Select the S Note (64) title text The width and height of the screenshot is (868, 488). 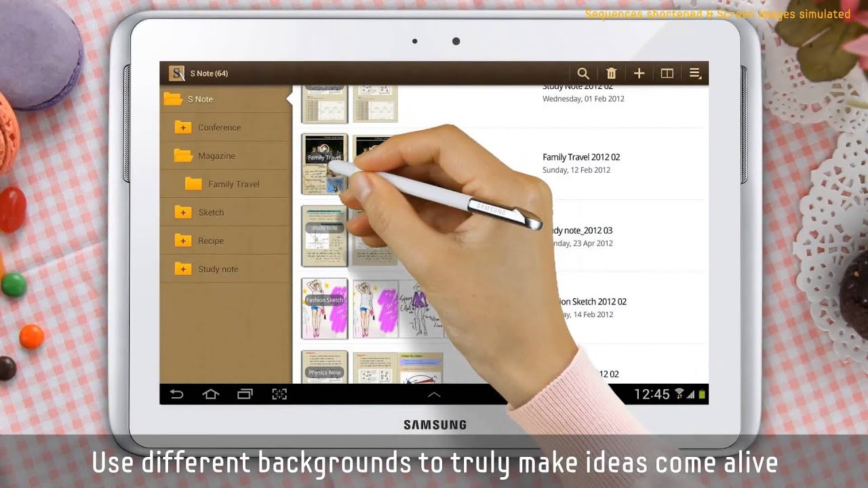click(x=209, y=73)
